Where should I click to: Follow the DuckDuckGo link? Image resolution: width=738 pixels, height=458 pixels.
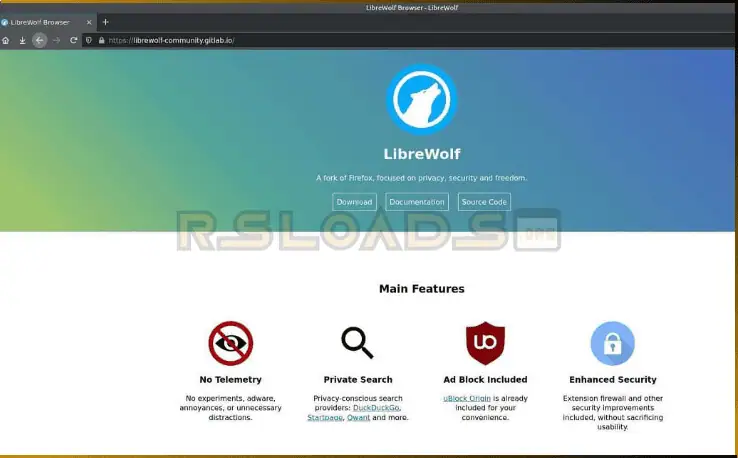376,408
